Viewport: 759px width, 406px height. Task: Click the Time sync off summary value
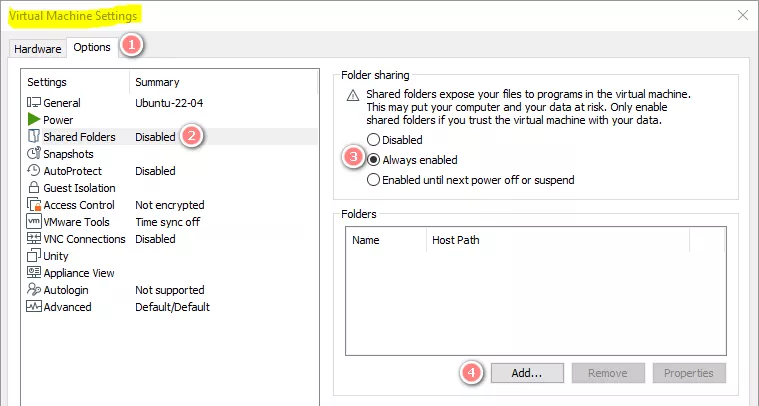click(x=167, y=222)
